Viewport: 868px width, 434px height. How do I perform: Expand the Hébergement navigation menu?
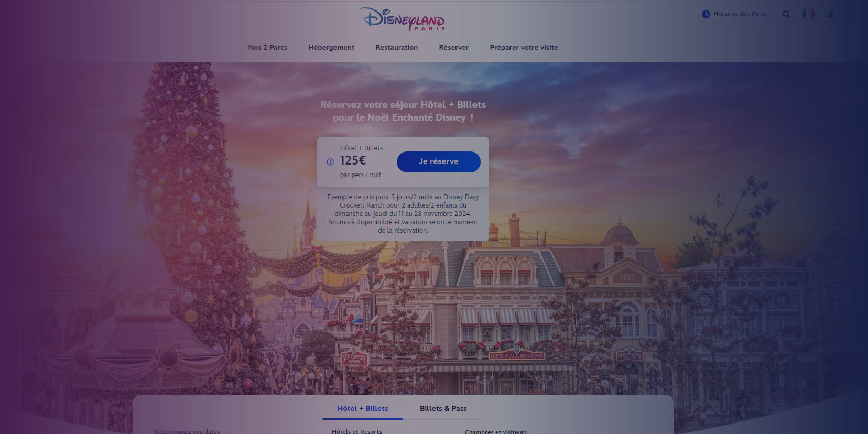[x=331, y=47]
